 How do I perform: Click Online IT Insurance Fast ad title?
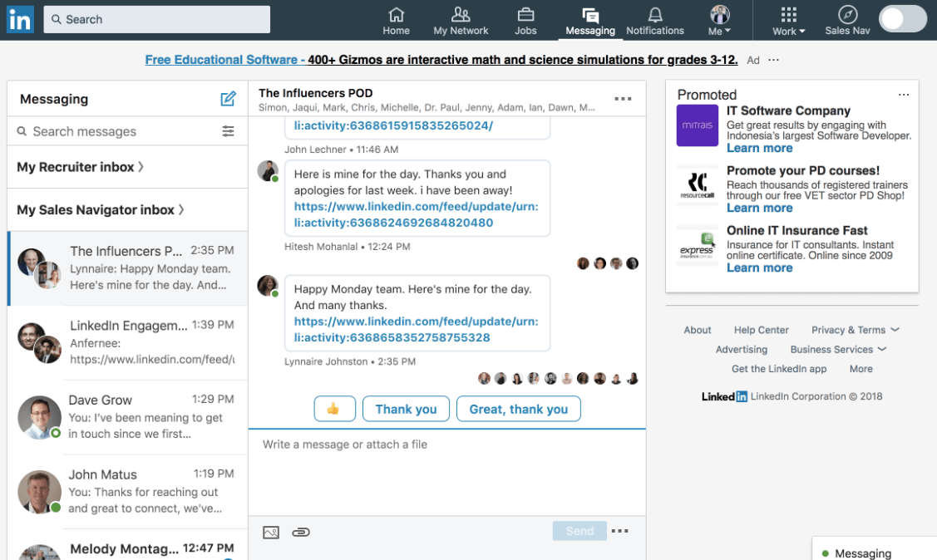(x=797, y=230)
